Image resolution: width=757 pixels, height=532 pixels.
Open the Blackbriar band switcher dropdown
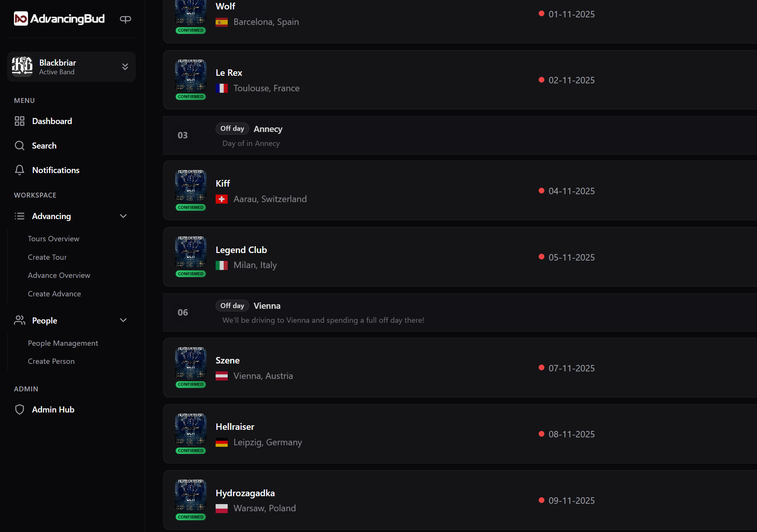tap(125, 67)
